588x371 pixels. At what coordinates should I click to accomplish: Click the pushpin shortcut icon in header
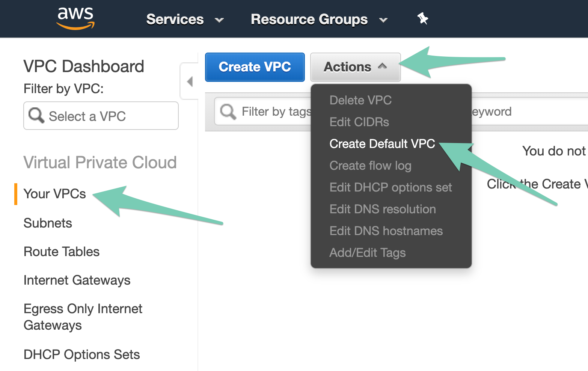[423, 18]
